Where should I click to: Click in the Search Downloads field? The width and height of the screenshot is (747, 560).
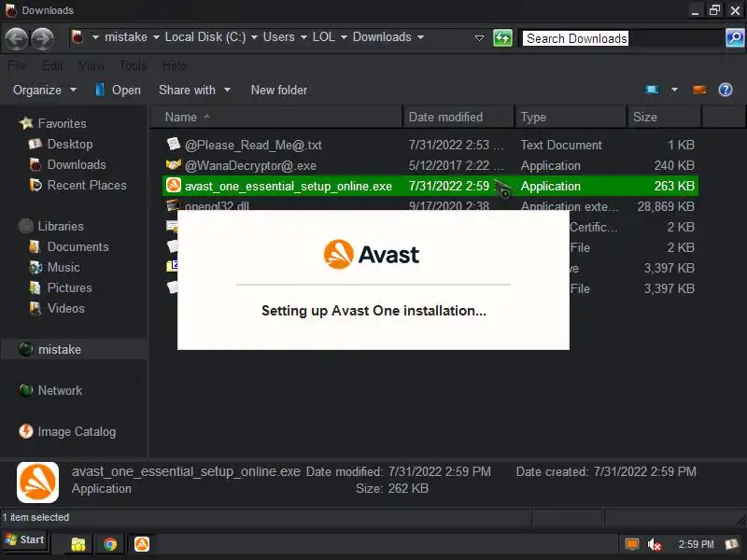[x=622, y=38]
